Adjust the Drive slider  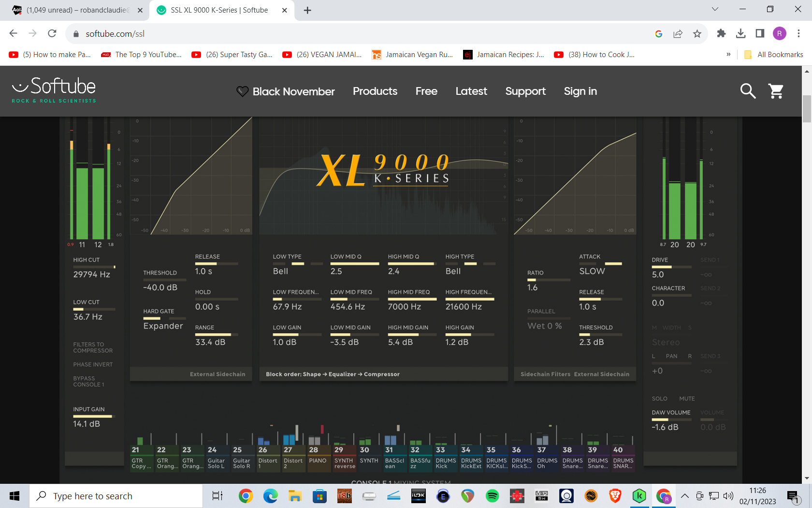(672, 267)
